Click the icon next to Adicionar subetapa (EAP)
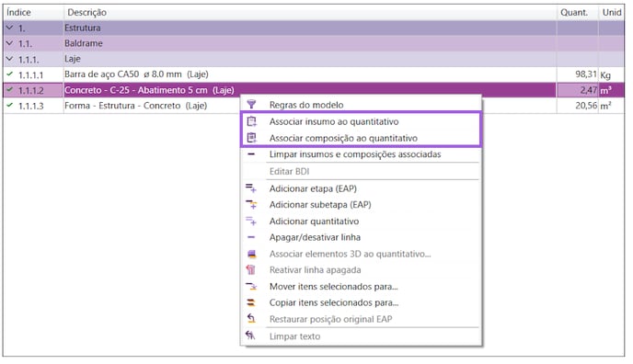The height and width of the screenshot is (364, 633). [251, 204]
